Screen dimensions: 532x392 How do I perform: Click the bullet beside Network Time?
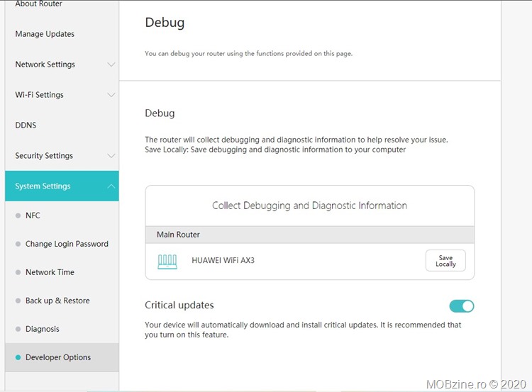click(18, 273)
